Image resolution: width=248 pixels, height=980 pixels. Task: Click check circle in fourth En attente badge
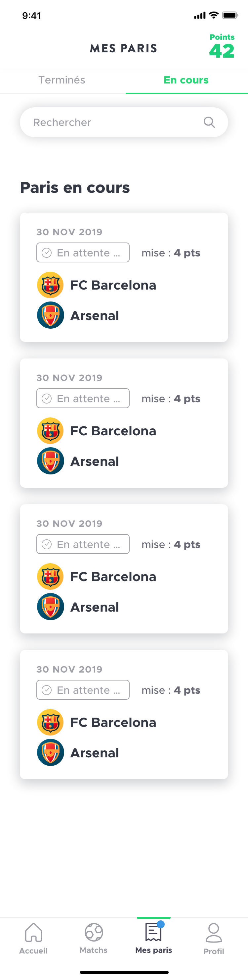point(47,690)
